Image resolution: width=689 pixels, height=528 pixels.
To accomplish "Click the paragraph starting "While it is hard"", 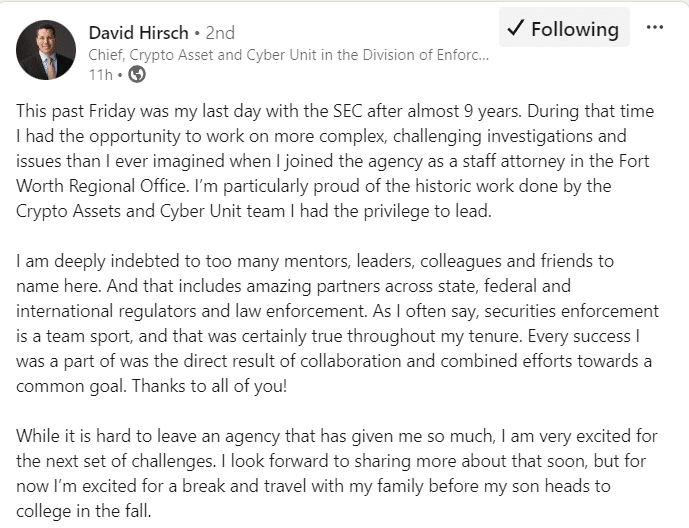I will (337, 474).
